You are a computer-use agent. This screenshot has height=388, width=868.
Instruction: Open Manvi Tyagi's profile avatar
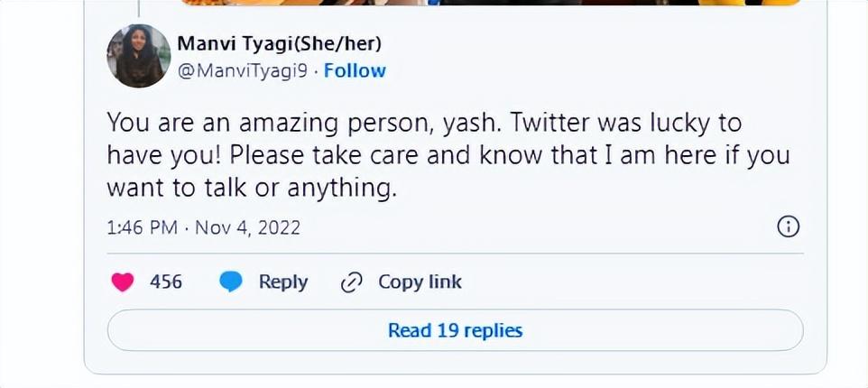point(139,56)
